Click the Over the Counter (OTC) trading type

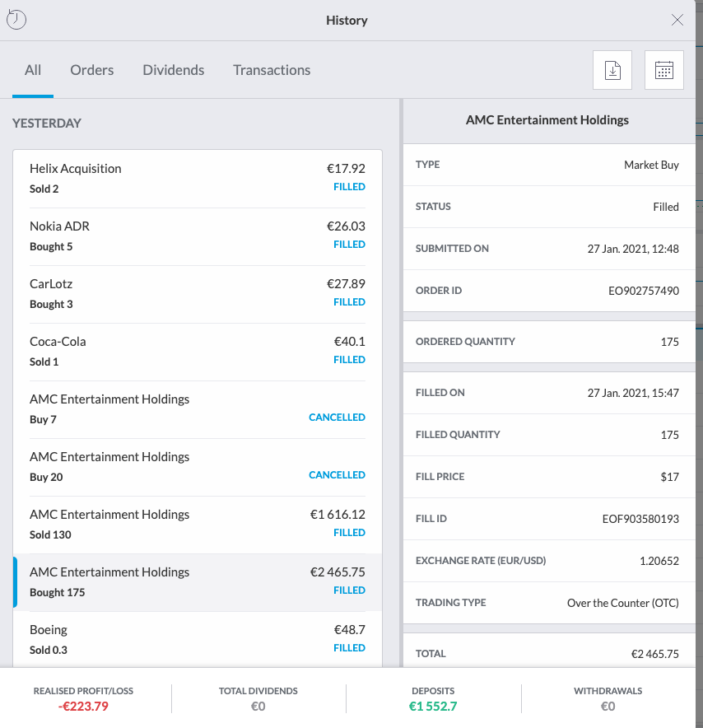click(622, 603)
